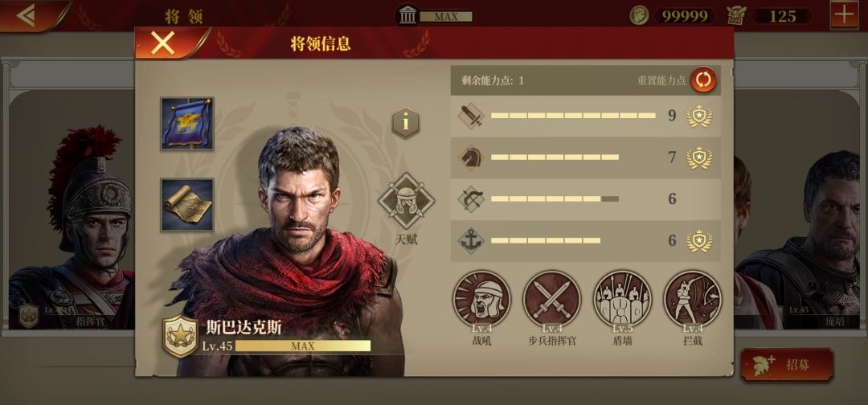Image resolution: width=868 pixels, height=405 pixels.
Task: Tap the general info 'i' icon
Action: click(406, 123)
